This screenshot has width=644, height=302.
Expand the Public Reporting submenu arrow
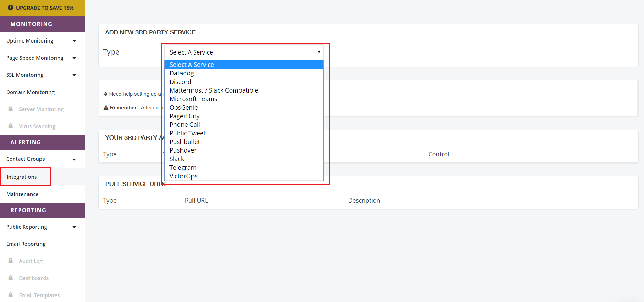74,227
